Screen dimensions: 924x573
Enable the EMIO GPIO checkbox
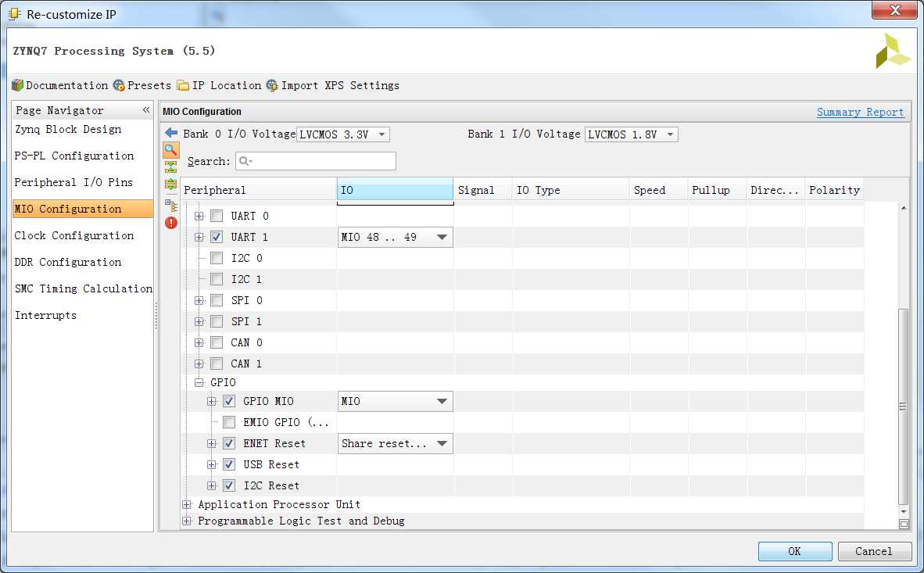[x=228, y=423]
